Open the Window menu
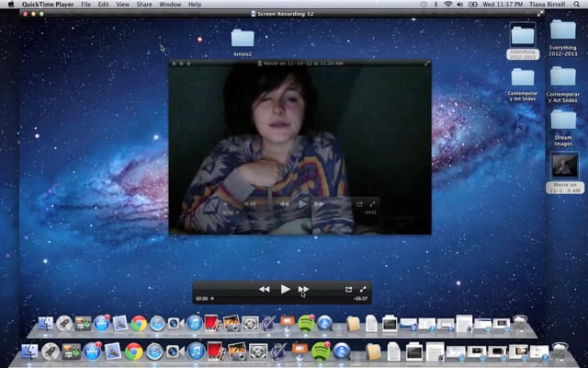Image resolution: width=588 pixels, height=368 pixels. pos(170,4)
